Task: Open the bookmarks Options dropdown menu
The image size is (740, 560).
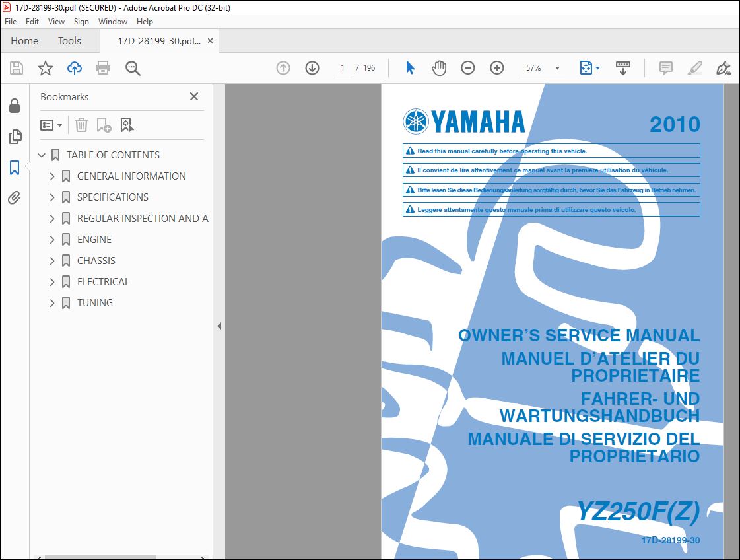Action: [x=51, y=125]
